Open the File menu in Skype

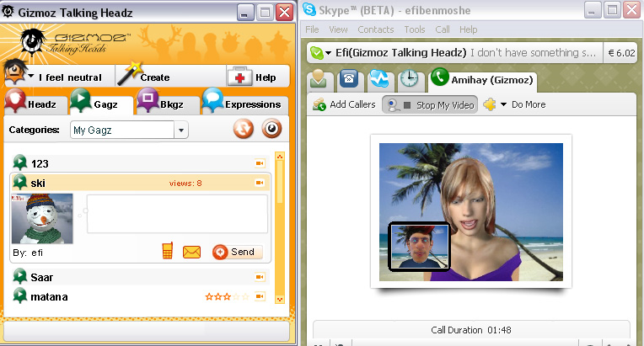point(312,29)
